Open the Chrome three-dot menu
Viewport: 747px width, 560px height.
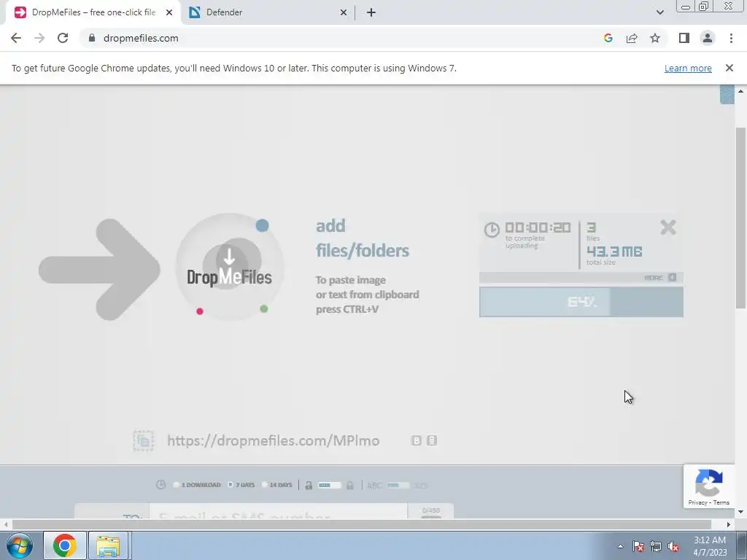click(x=731, y=38)
